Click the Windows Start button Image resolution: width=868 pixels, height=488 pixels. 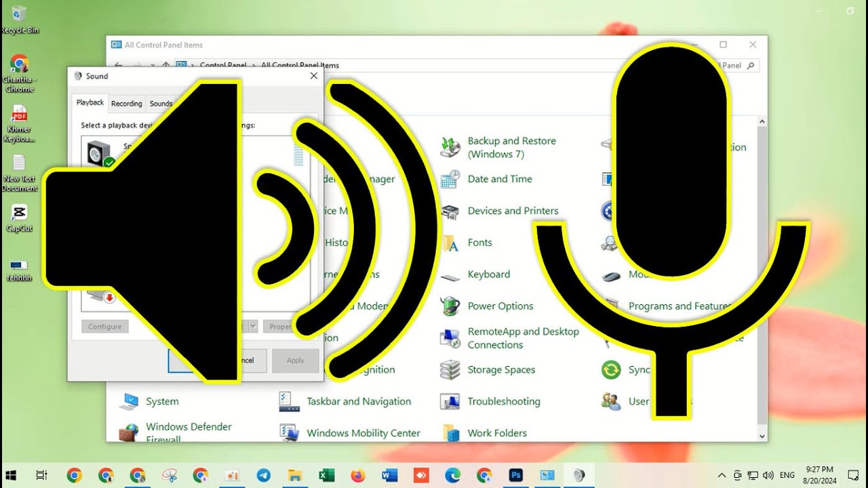11,476
